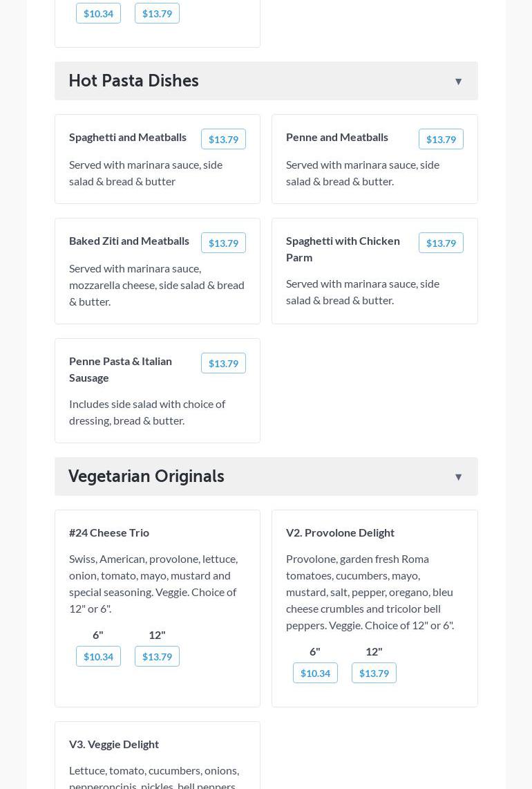Click the Hot Pasta Dishes heading
The image size is (532, 789).
[x=134, y=81]
